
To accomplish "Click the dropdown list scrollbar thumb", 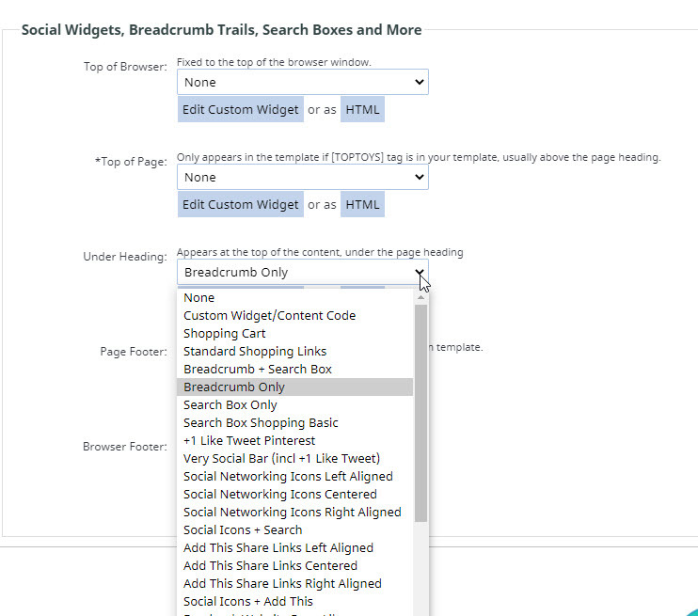I will (x=420, y=412).
